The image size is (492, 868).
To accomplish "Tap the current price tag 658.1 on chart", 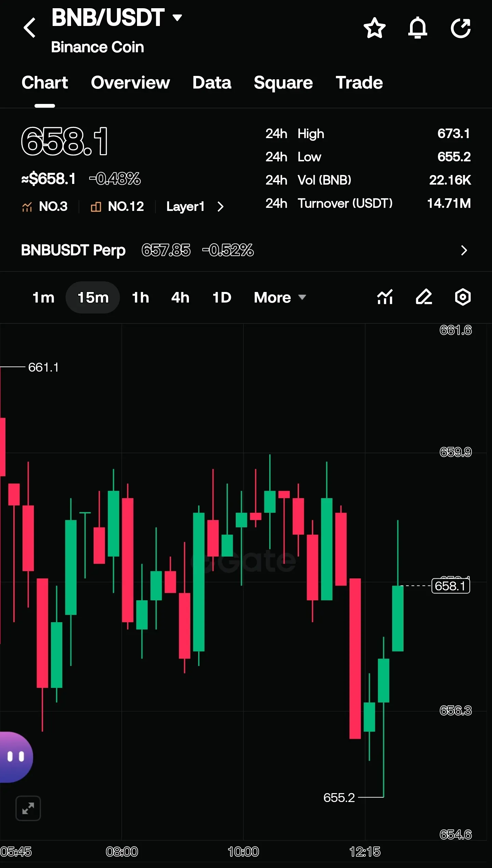I will click(x=451, y=586).
